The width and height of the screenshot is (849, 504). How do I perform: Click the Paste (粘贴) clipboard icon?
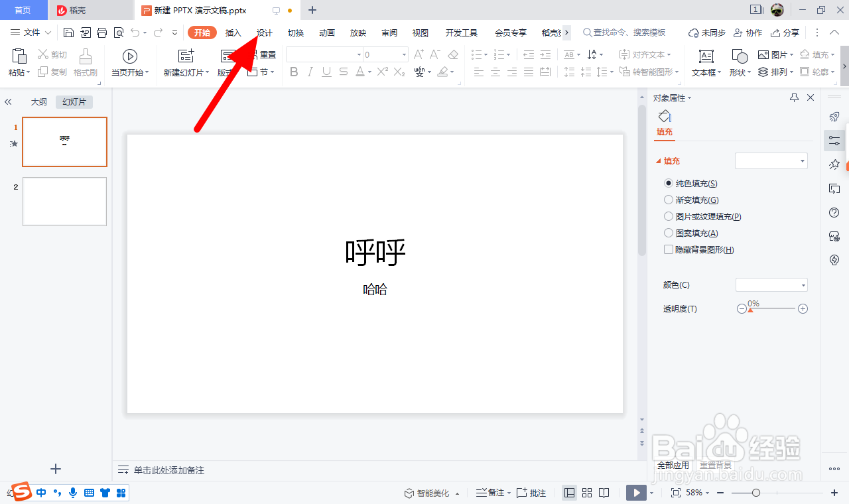pyautogui.click(x=19, y=56)
